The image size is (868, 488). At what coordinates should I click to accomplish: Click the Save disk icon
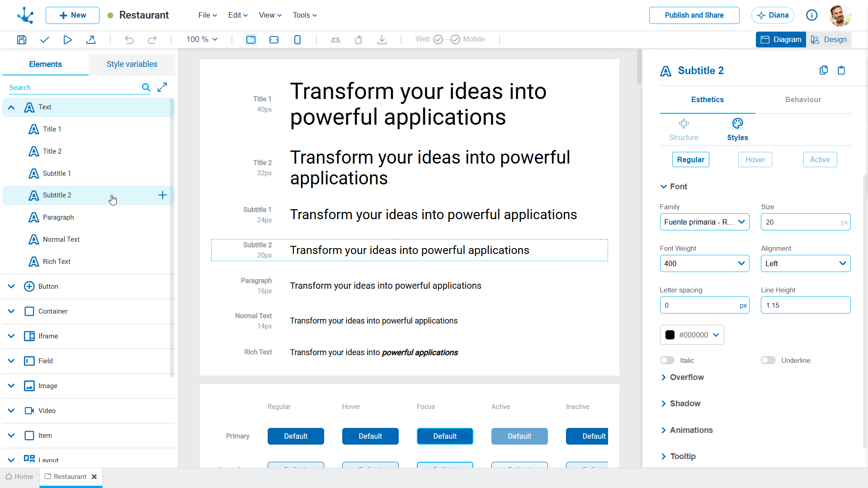click(21, 40)
